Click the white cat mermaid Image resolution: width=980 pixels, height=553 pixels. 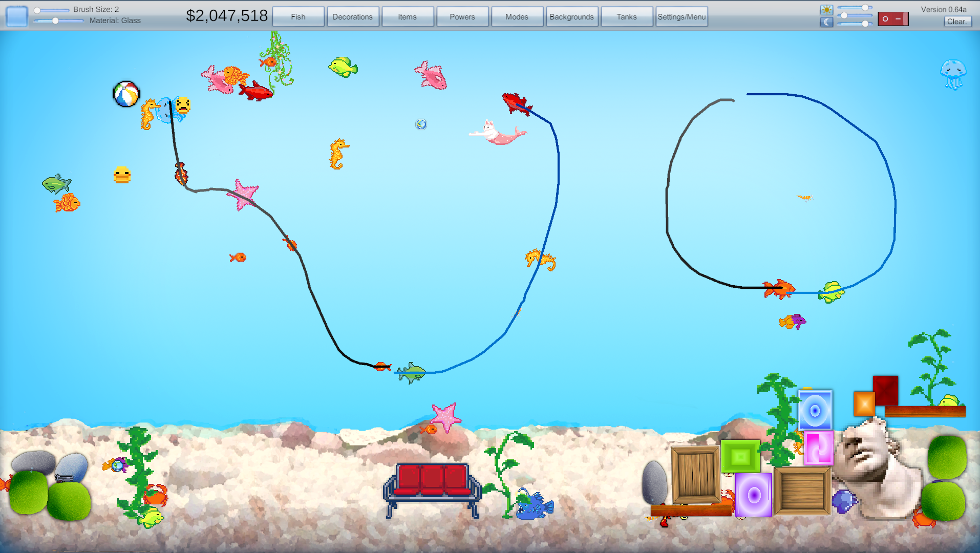pos(497,133)
